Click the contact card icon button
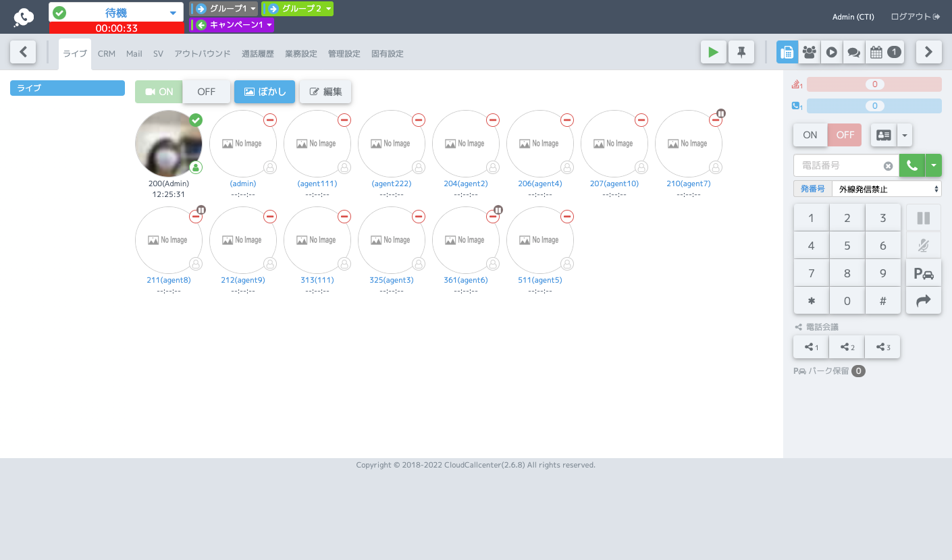Screen dimensions: 952x560 883,135
